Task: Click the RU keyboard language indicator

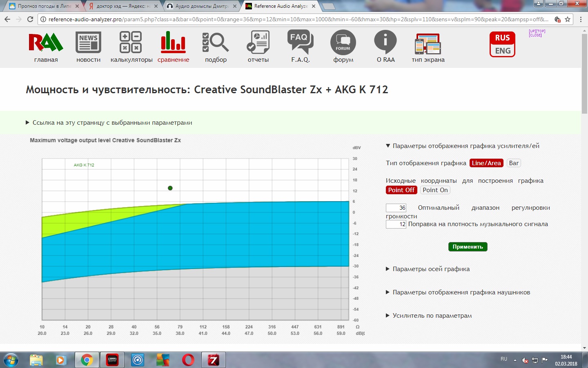Action: pos(504,359)
